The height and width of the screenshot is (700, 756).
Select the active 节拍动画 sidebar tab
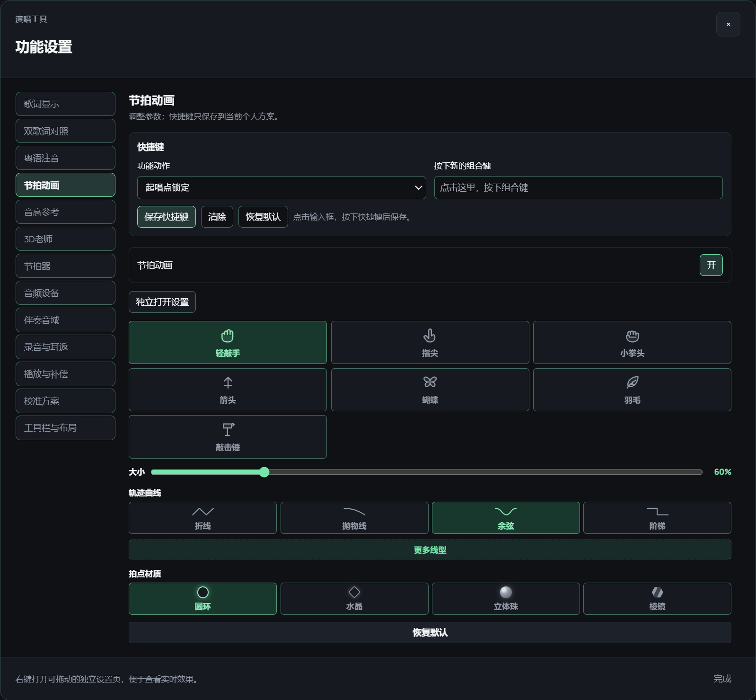click(65, 185)
